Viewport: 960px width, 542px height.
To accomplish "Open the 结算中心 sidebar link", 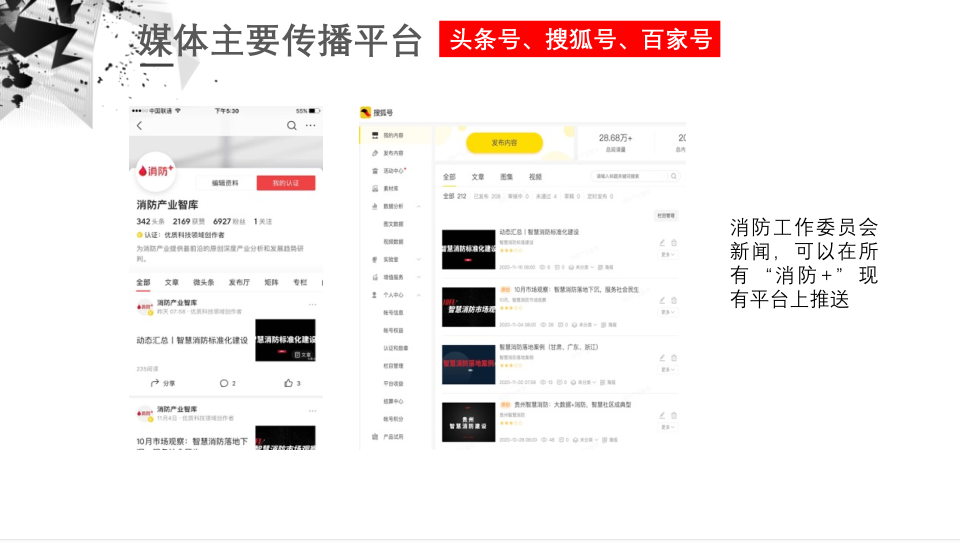I will (x=393, y=402).
